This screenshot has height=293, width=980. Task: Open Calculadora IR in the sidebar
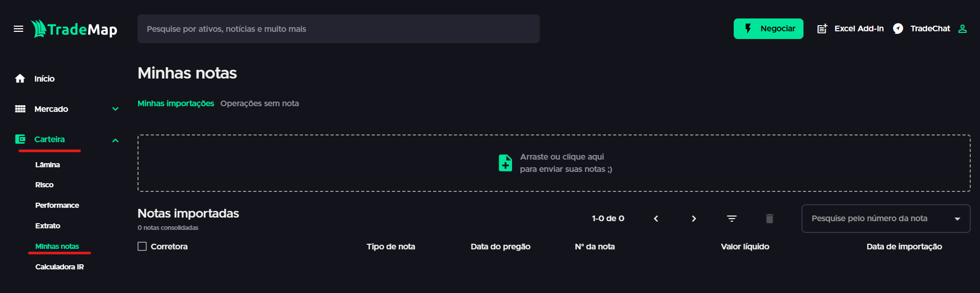(60, 267)
